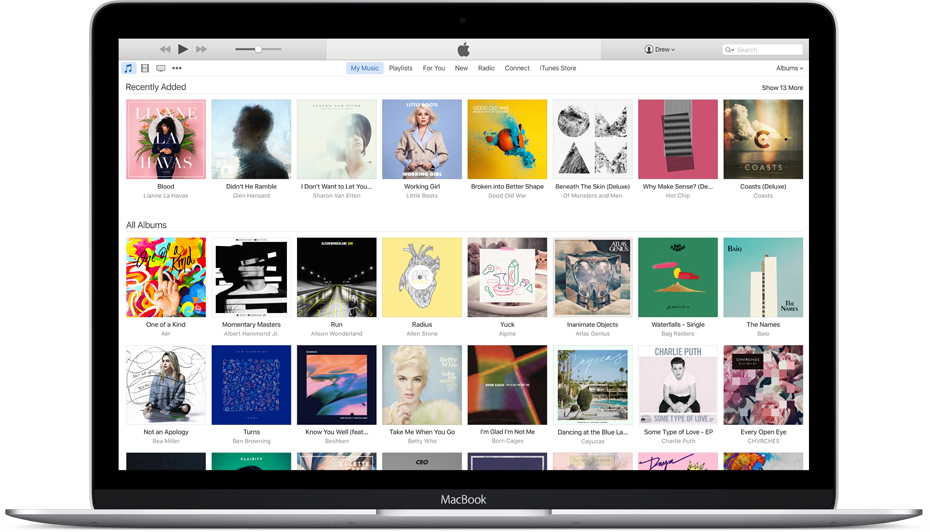
Task: Click the Lianne La Havas artist name
Action: click(x=165, y=196)
